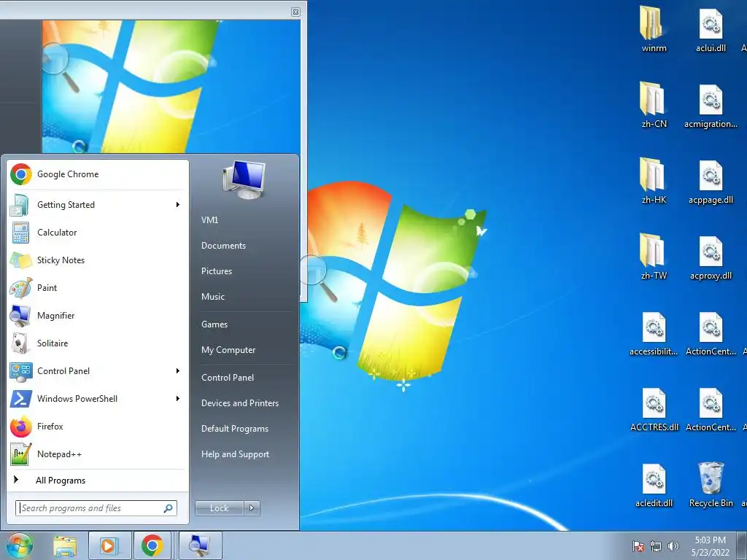Screen dimensions: 747x560
Task: Open Magnifier from the Start menu list
Action: (x=98, y=315)
